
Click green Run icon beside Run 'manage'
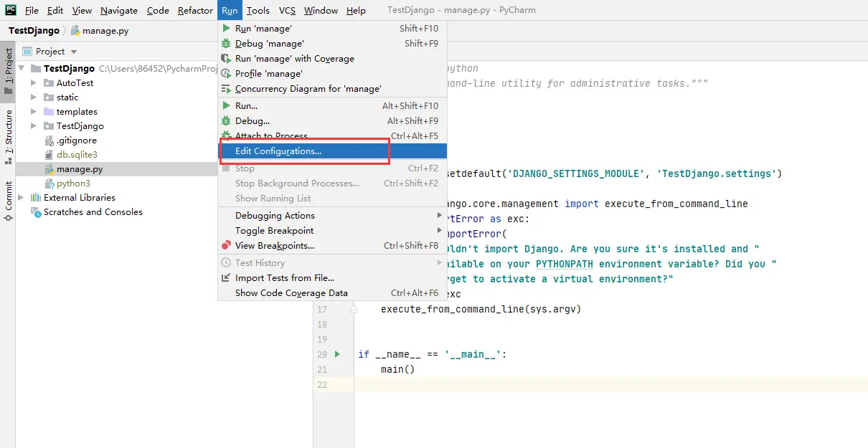[x=227, y=28]
